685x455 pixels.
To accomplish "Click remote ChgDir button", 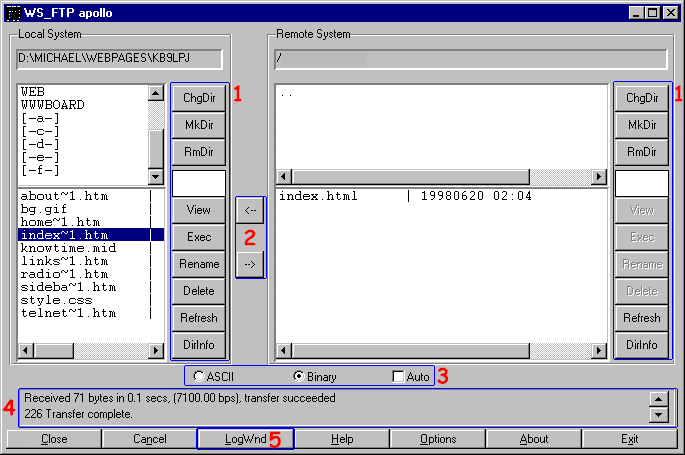I will 642,98.
